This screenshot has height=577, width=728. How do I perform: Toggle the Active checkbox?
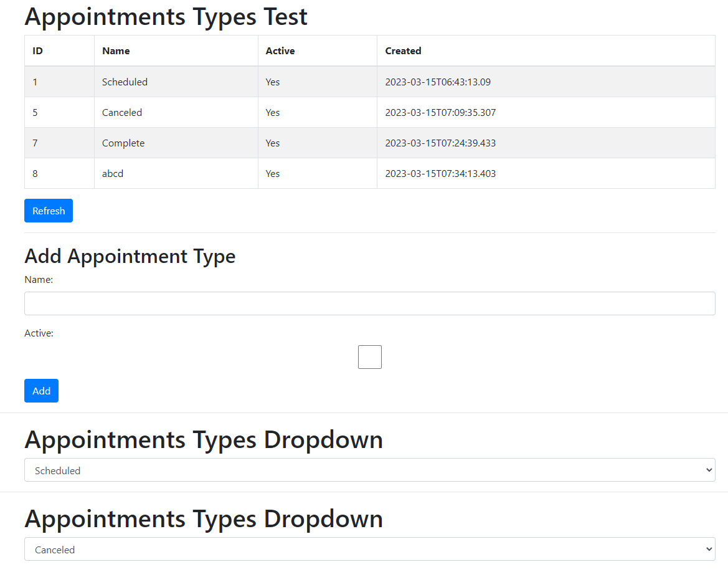point(369,357)
